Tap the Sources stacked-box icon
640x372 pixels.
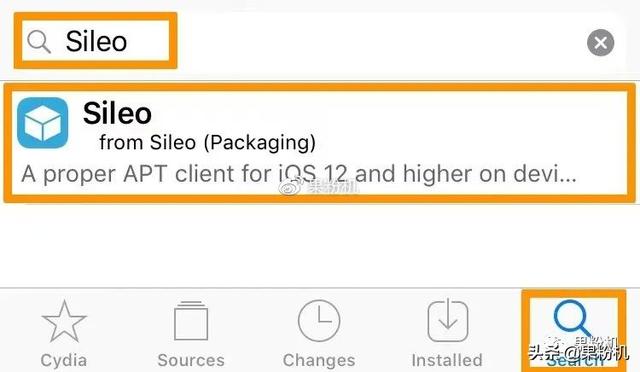coord(191,321)
